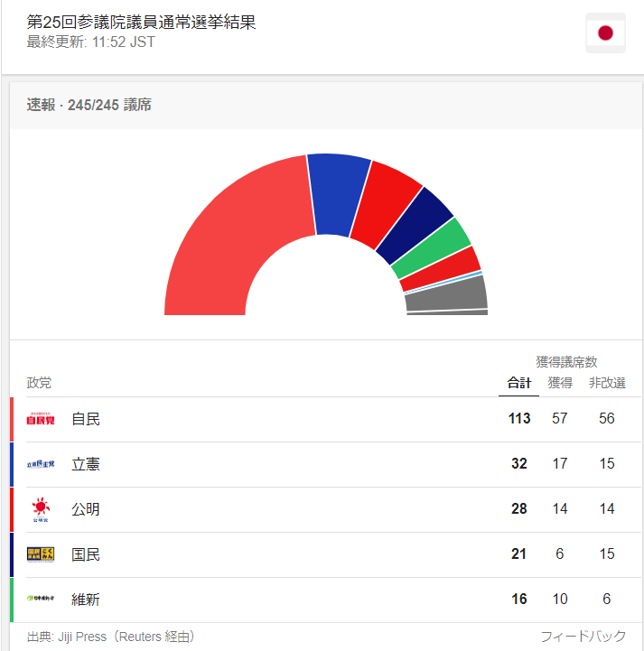
Task: Click the 国民民主党 yellow logo
Action: (x=41, y=554)
